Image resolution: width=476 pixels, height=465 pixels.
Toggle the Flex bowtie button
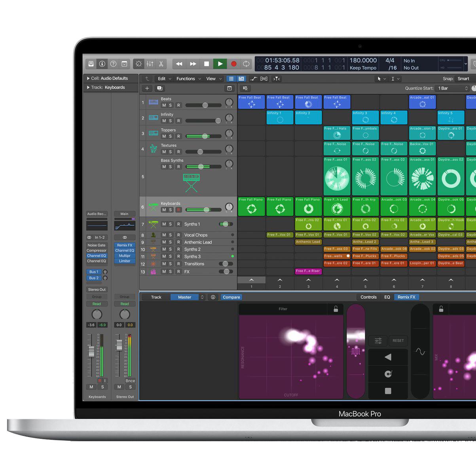point(264,79)
